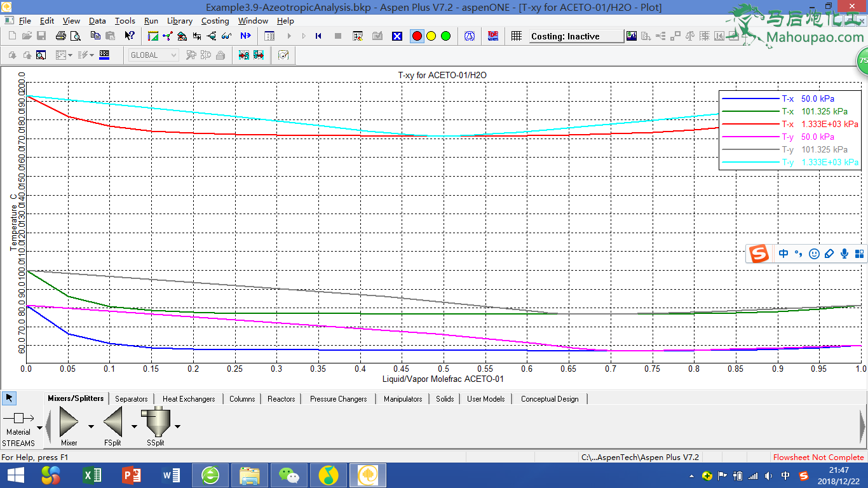This screenshot has height=488, width=868.
Task: Open Print Preview icon
Action: pyautogui.click(x=76, y=36)
